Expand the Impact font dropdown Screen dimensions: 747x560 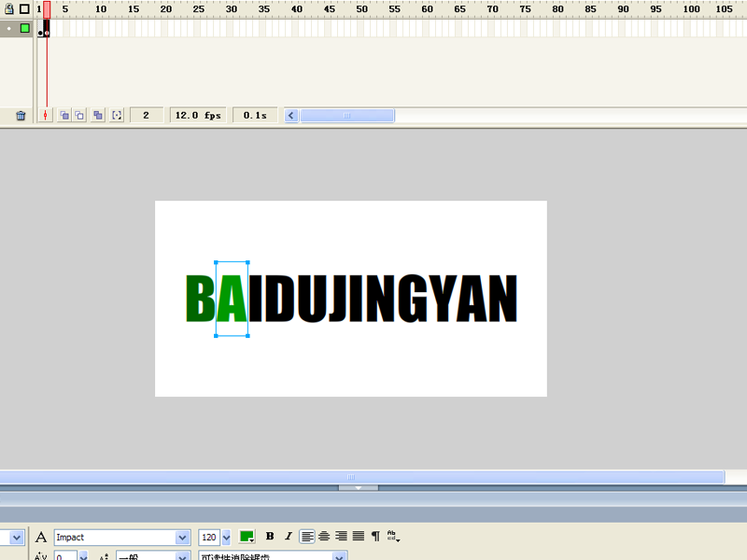coord(182,538)
